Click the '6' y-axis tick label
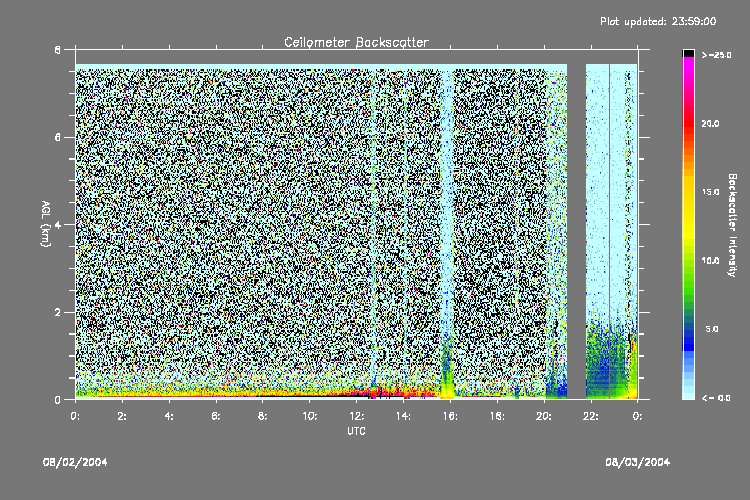Image resolution: width=750 pixels, height=500 pixels. click(58, 137)
